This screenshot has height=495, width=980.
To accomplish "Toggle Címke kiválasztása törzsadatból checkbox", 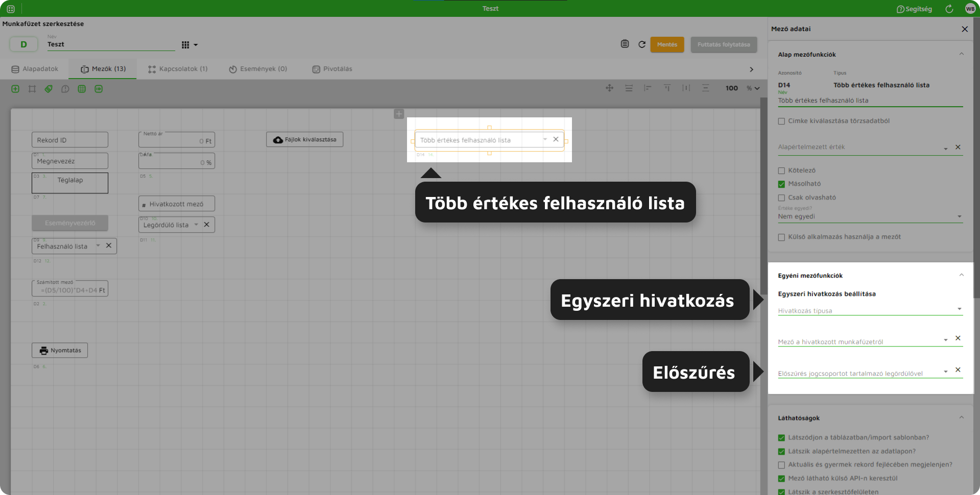I will [x=781, y=121].
